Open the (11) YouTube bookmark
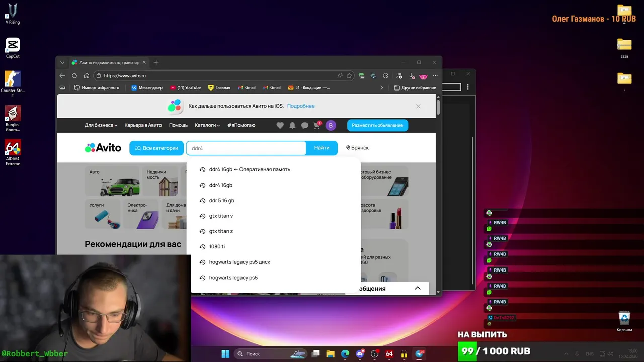 click(185, 87)
